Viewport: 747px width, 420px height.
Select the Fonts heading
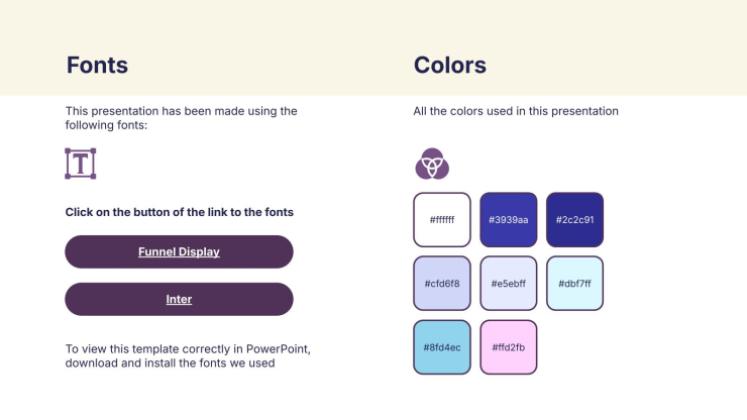pyautogui.click(x=97, y=66)
